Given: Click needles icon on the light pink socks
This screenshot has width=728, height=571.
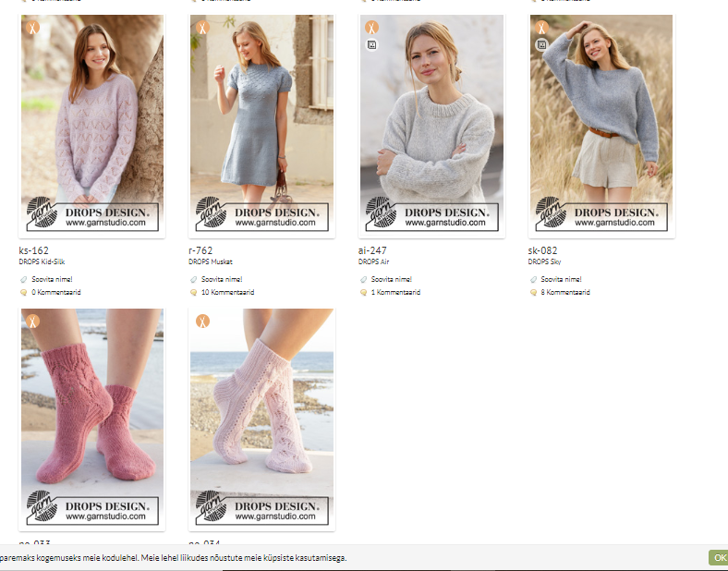Looking at the screenshot, I should tap(202, 322).
